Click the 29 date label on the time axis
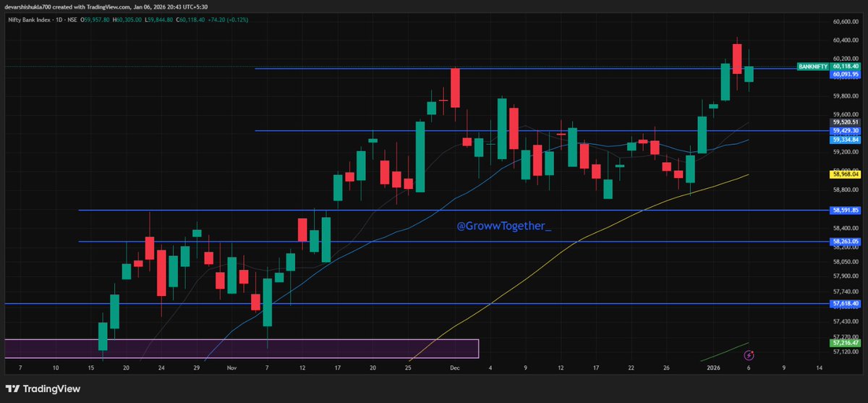This screenshot has height=403, width=868. click(196, 368)
